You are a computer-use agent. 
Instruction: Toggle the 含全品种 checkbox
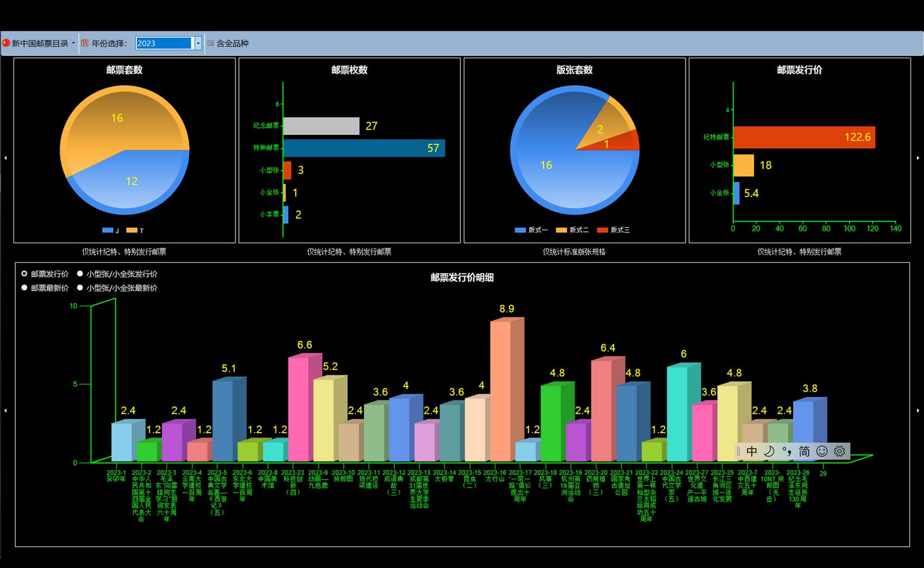pos(211,43)
